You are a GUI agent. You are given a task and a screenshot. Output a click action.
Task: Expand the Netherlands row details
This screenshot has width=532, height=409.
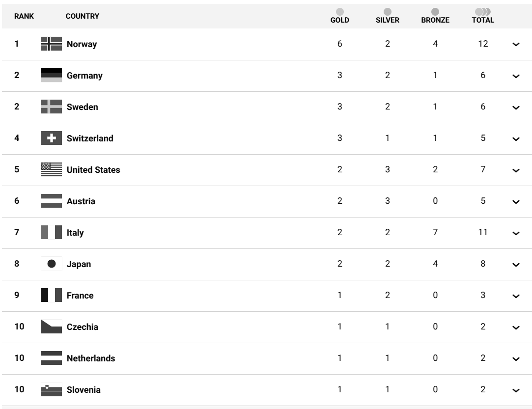pyautogui.click(x=515, y=359)
